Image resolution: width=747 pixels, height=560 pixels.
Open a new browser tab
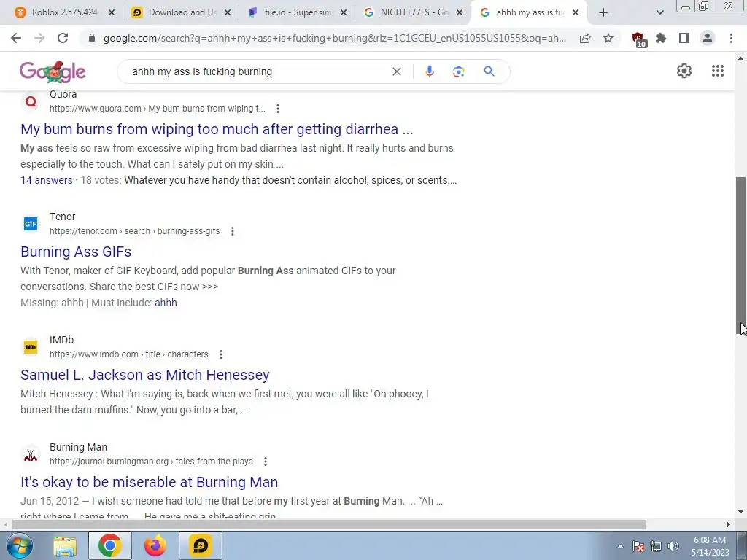click(x=603, y=12)
